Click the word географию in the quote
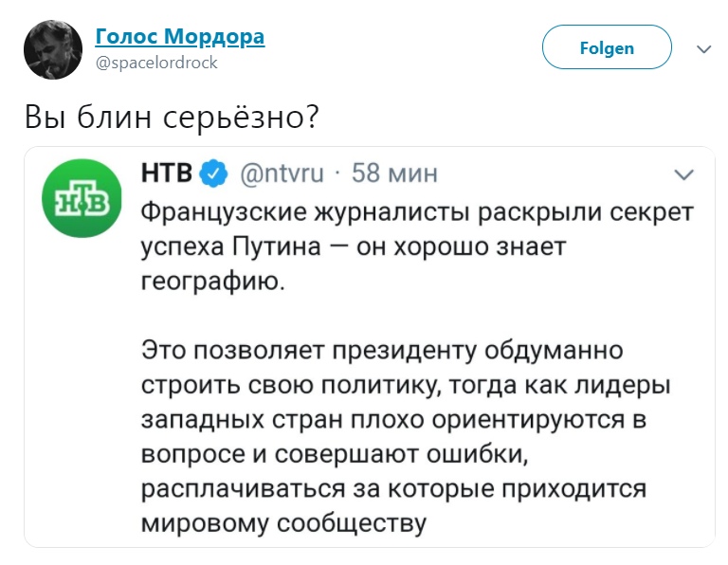This screenshot has width=728, height=565. coord(212,282)
